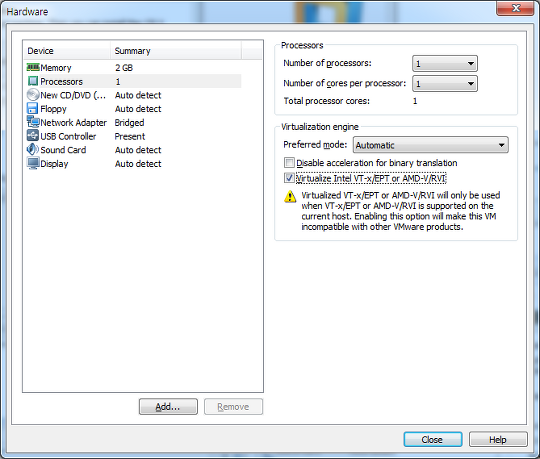540x459 pixels.
Task: Select the Processors row label
Action: [x=62, y=82]
